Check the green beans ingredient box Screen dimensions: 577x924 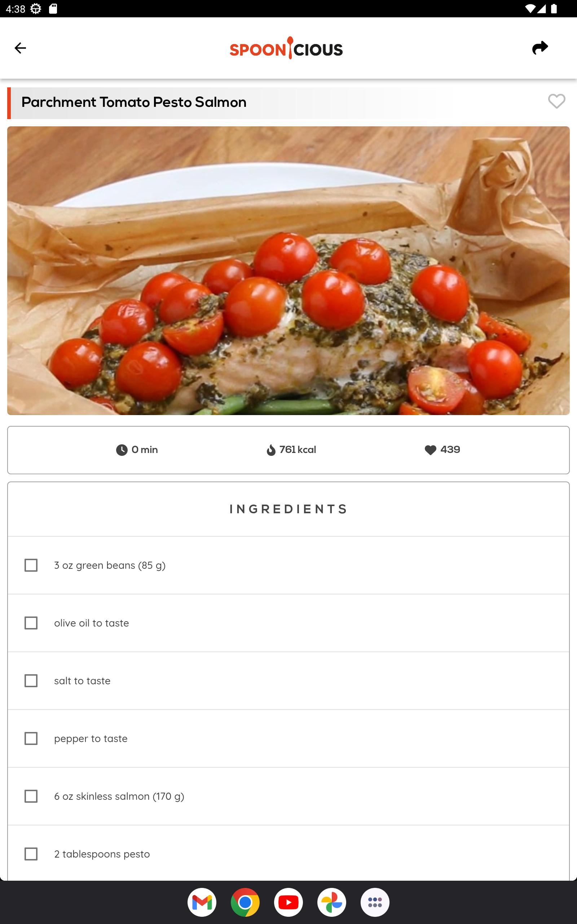click(31, 566)
